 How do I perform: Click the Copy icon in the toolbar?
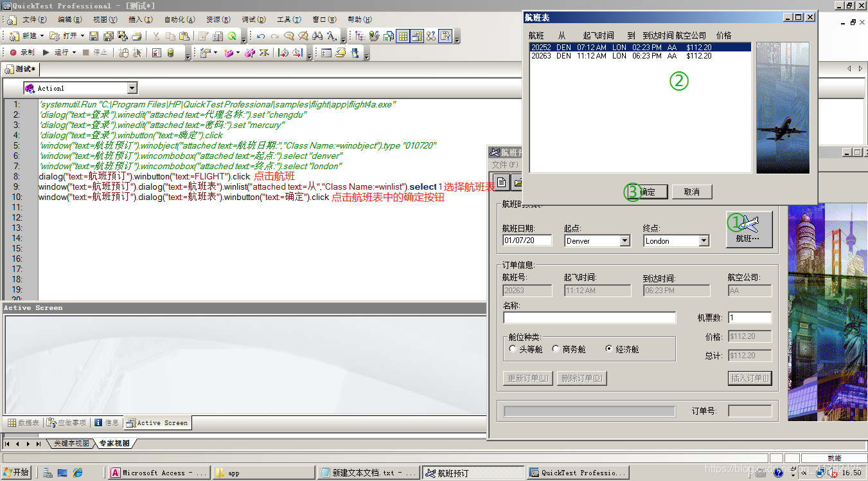coord(170,36)
